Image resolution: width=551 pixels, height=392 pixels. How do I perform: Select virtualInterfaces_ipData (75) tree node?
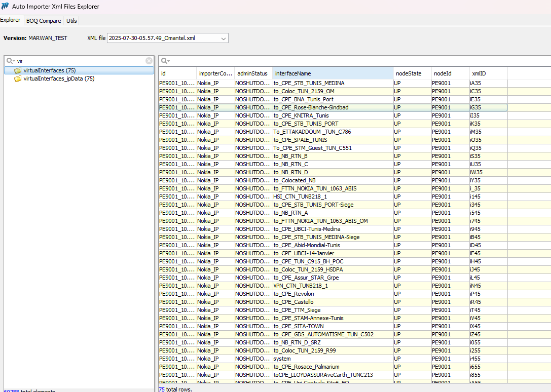pyautogui.click(x=59, y=79)
